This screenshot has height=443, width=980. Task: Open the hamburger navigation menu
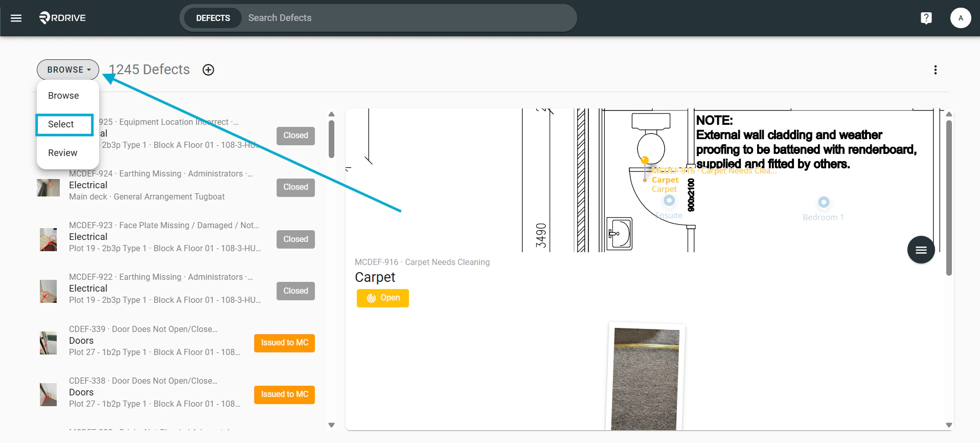[16, 18]
